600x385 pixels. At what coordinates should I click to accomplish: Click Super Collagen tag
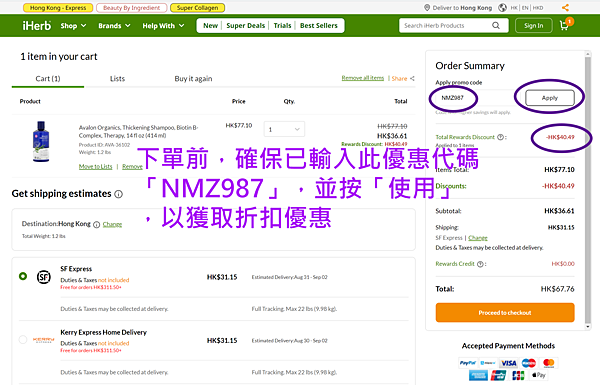point(197,8)
